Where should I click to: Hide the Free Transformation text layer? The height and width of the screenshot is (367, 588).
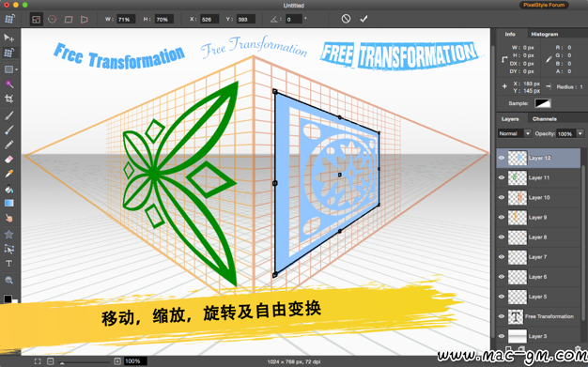pyautogui.click(x=502, y=316)
